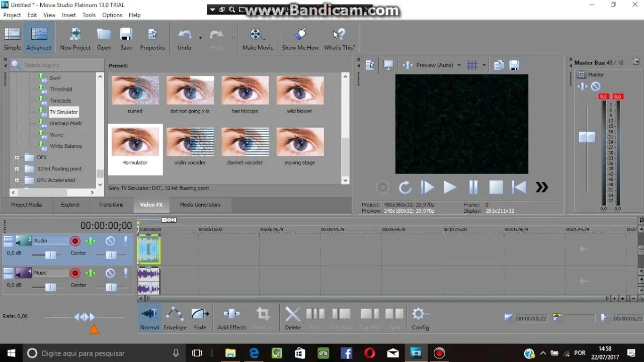Arm the Audio track for recording
Image resolution: width=644 pixels, height=362 pixels.
(x=75, y=241)
